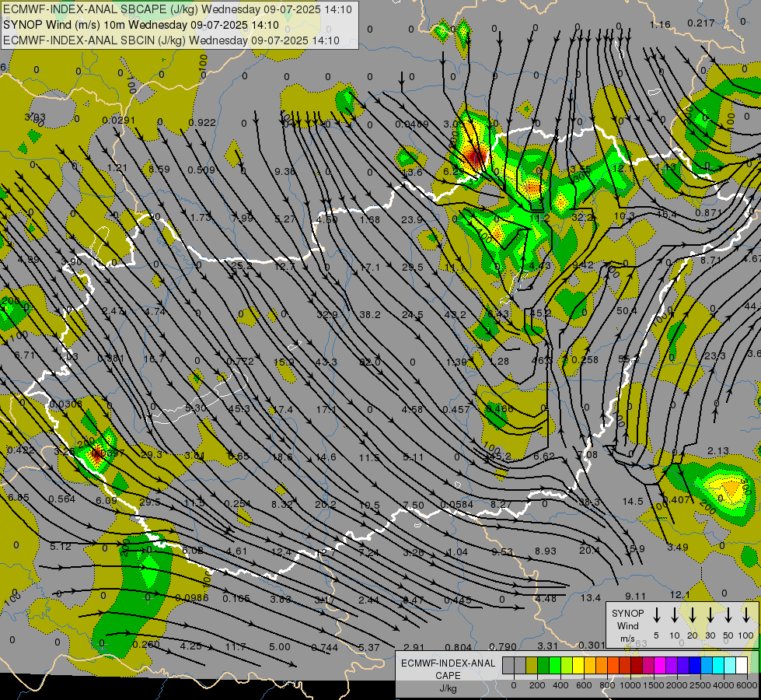Pick the white swatch at CAPE scale end

742,665
